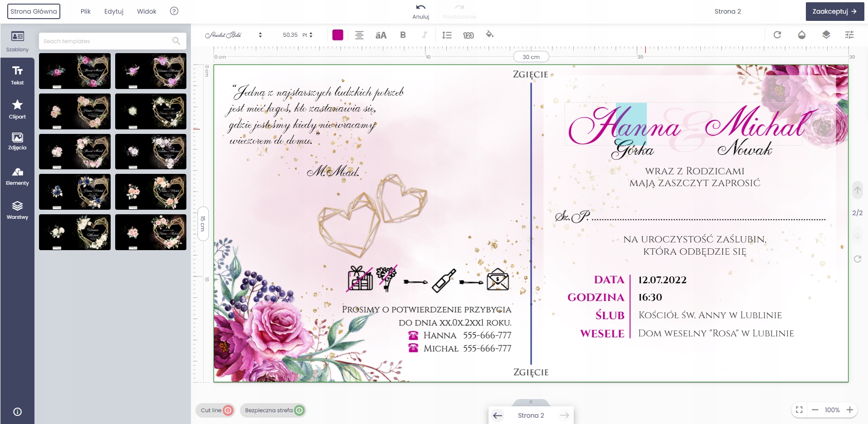Select the surname 'Górka' text

pyautogui.click(x=633, y=148)
